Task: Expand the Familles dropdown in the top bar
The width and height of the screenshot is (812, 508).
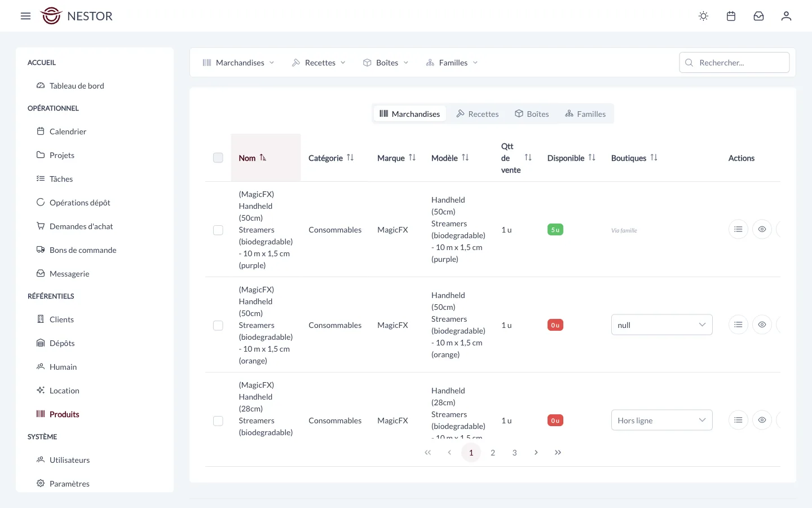Action: coord(452,63)
